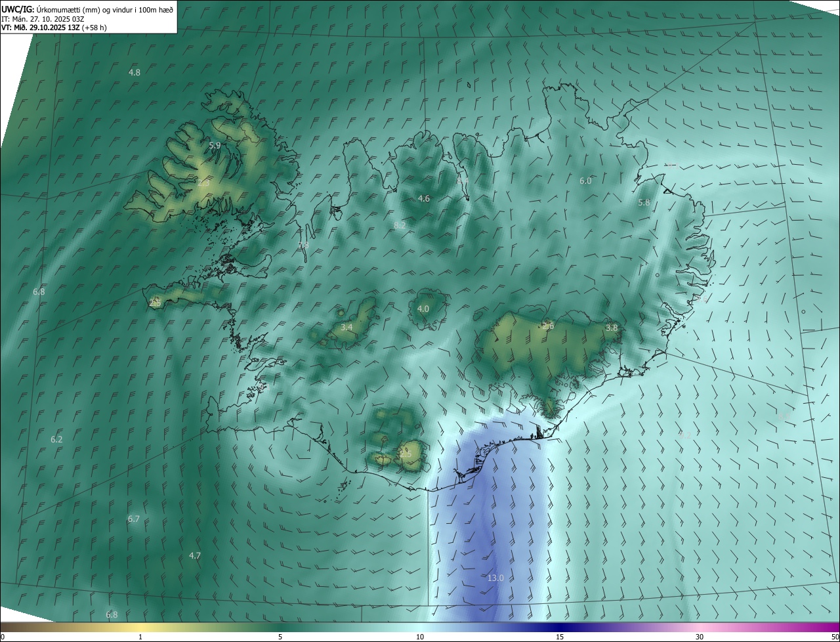The width and height of the screenshot is (840, 642).
Task: Click the 10 label on the color scale
Action: [420, 637]
